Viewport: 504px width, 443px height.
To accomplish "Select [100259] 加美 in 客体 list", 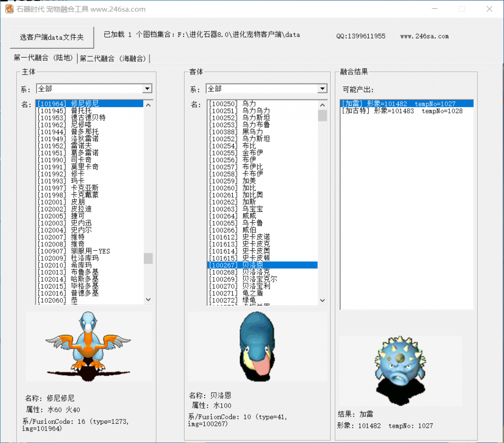I will click(x=263, y=181).
